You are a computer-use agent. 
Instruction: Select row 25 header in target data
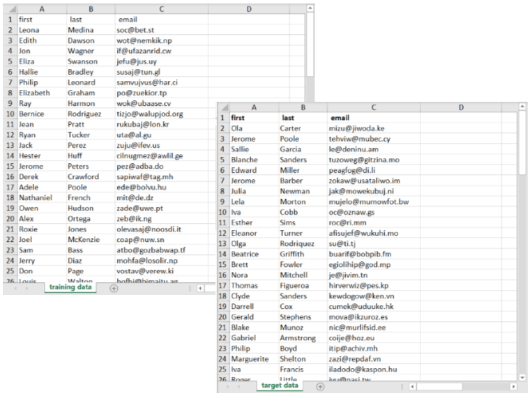tap(222, 369)
